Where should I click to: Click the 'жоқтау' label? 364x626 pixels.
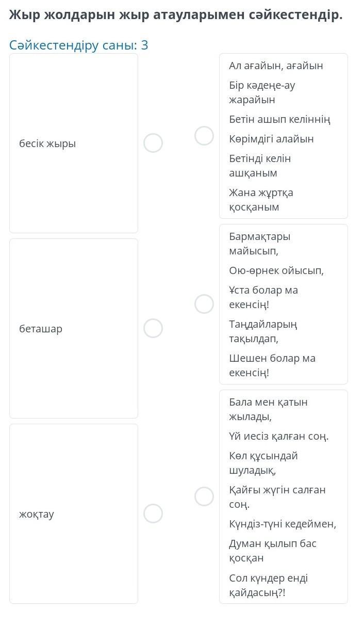pos(37,514)
